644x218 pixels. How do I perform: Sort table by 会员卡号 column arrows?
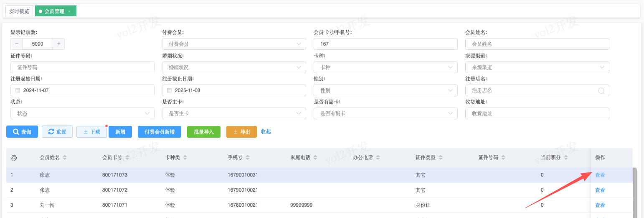[127, 158]
